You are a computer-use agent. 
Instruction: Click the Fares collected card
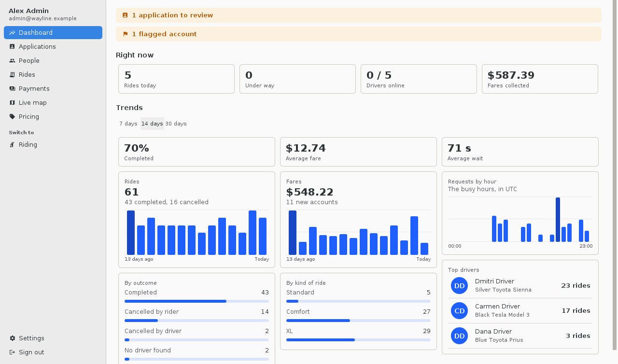(540, 79)
